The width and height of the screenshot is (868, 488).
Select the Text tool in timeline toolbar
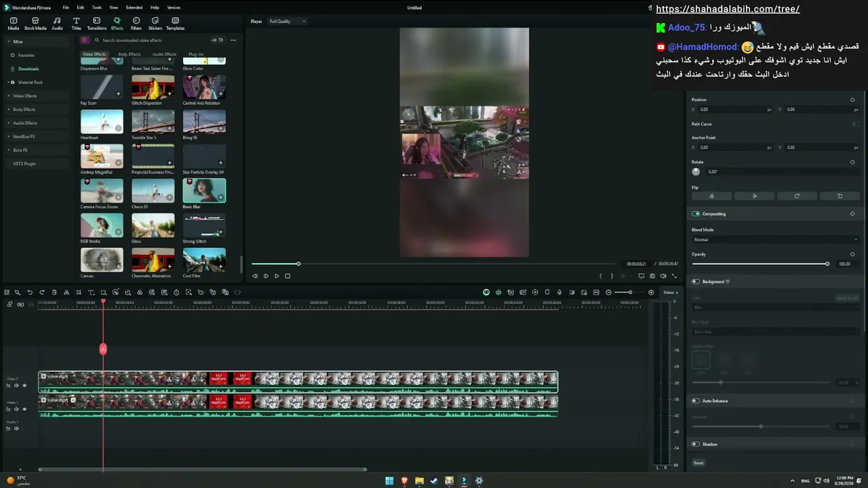[91, 293]
